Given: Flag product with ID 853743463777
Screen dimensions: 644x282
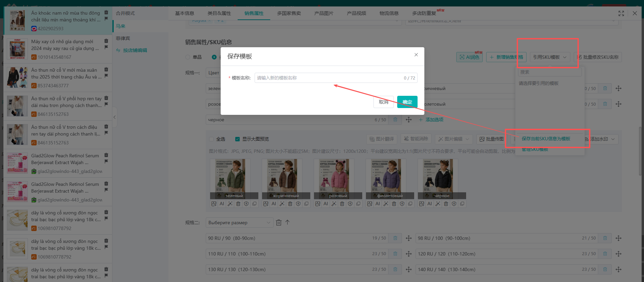Looking at the screenshot, I should pyautogui.click(x=106, y=76).
